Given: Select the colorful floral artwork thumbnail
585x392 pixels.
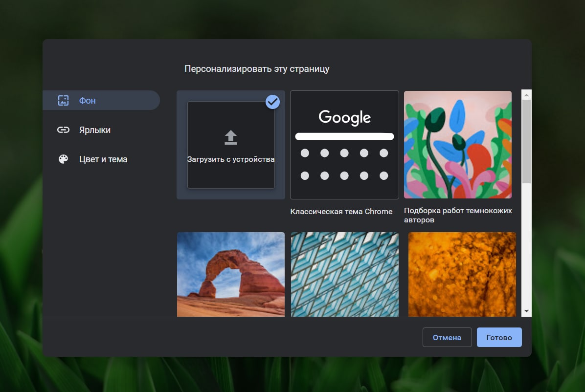Looking at the screenshot, I should pos(458,145).
